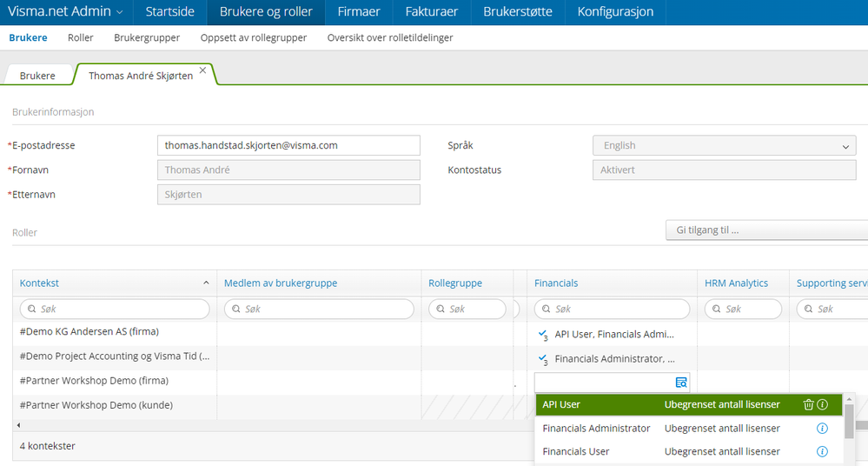Click the trash icon on API User row
This screenshot has height=466, width=868.
tap(808, 404)
